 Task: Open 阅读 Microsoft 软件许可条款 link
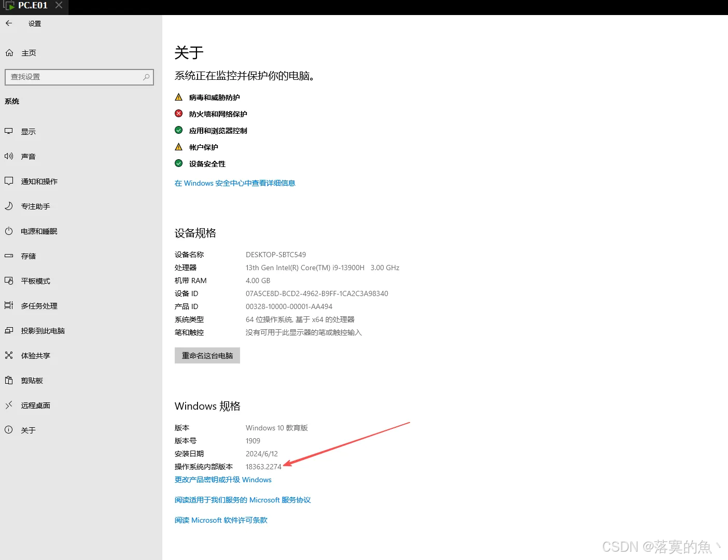tap(221, 520)
